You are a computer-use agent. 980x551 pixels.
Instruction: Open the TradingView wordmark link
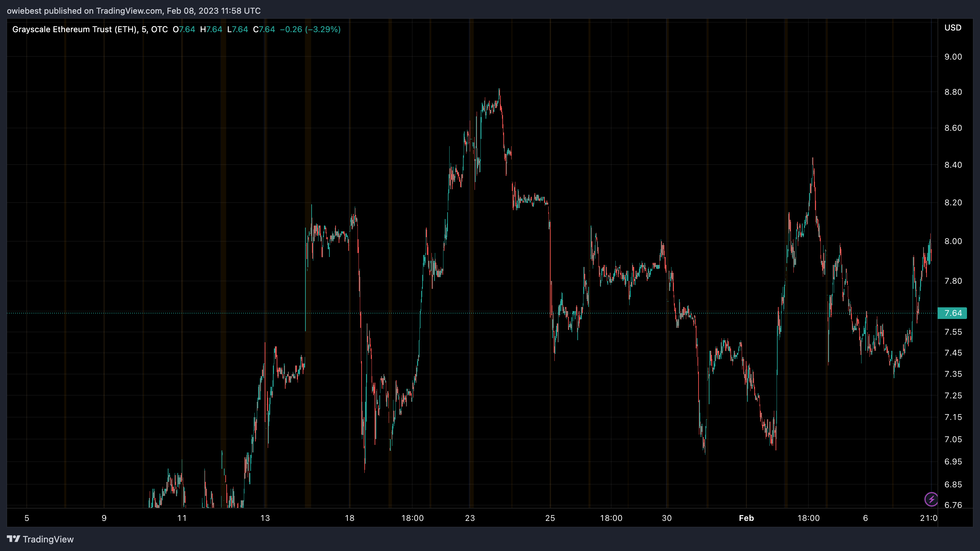[48, 539]
